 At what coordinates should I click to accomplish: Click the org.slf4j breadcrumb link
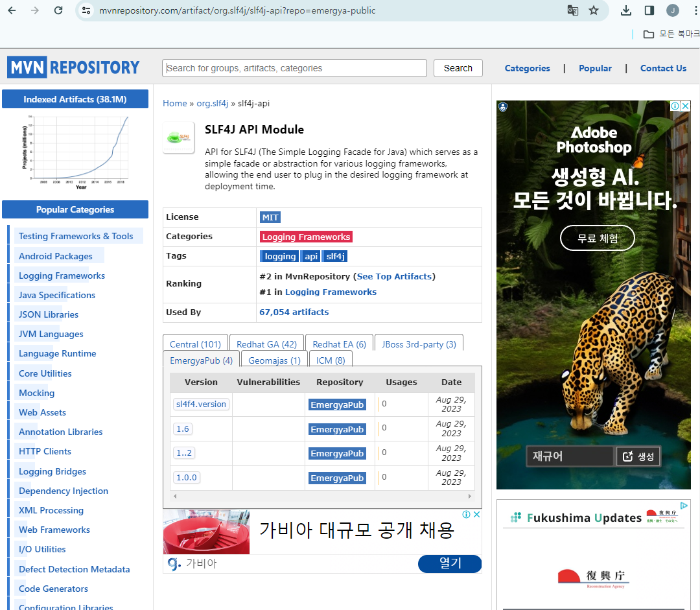[213, 103]
